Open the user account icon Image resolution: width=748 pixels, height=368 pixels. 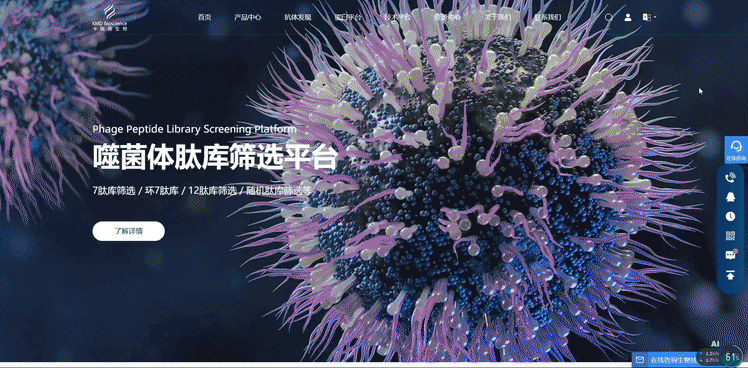click(628, 17)
